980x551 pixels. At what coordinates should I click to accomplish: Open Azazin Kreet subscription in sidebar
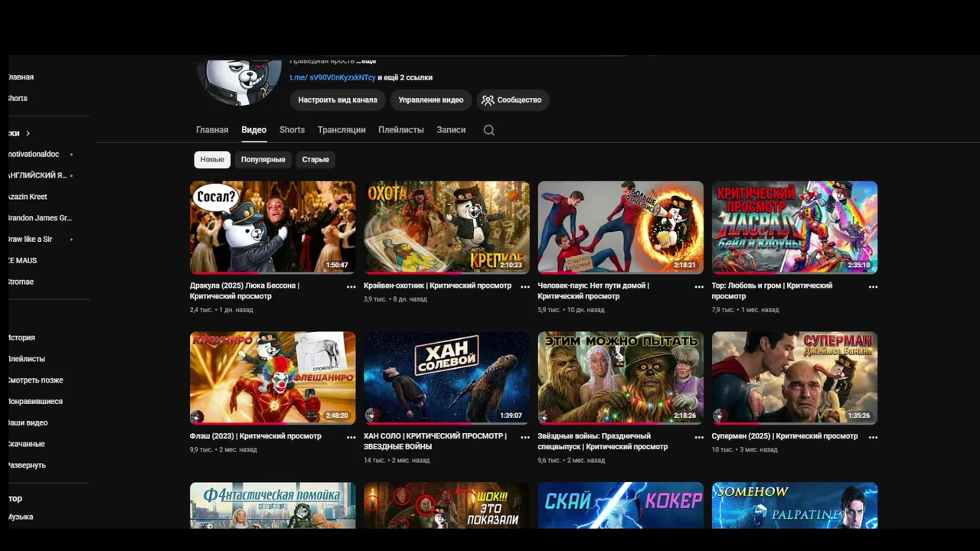point(28,197)
